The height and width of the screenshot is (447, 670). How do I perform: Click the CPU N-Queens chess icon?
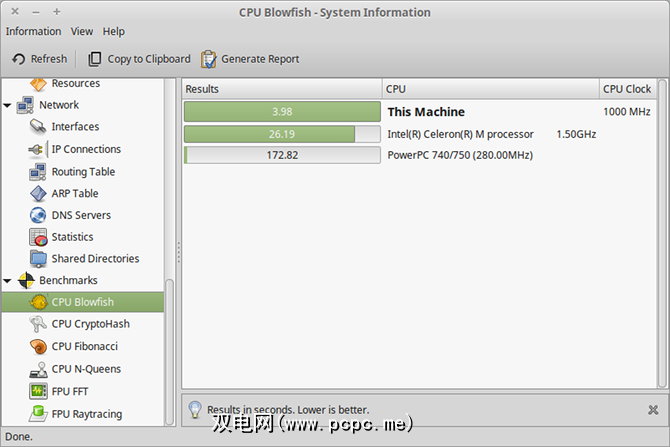[x=38, y=370]
